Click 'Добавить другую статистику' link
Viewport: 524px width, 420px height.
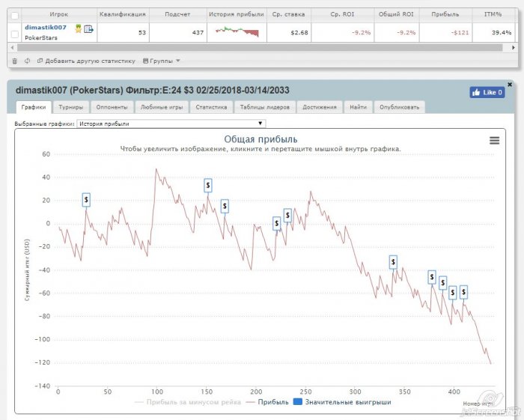(x=87, y=61)
